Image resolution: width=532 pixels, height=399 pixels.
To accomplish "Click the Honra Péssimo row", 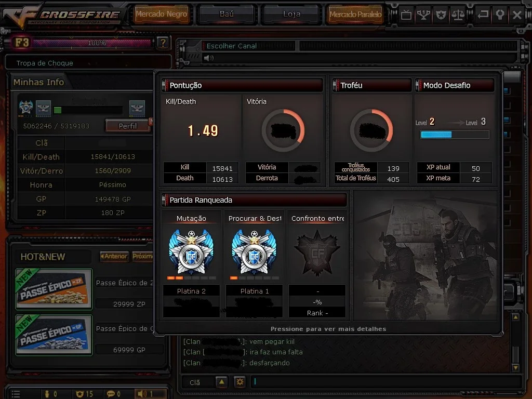I will (85, 184).
